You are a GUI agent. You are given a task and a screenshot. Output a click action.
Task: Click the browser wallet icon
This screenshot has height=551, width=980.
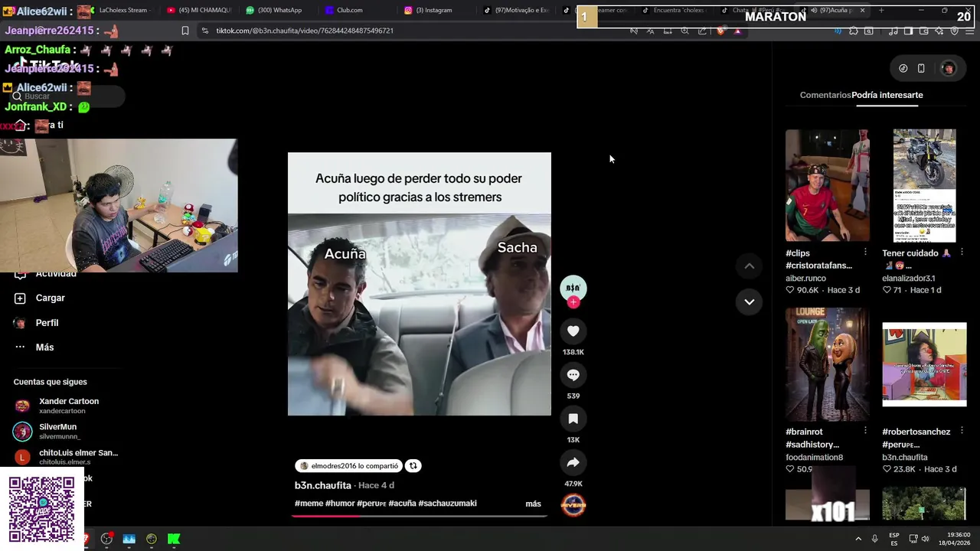[924, 31]
